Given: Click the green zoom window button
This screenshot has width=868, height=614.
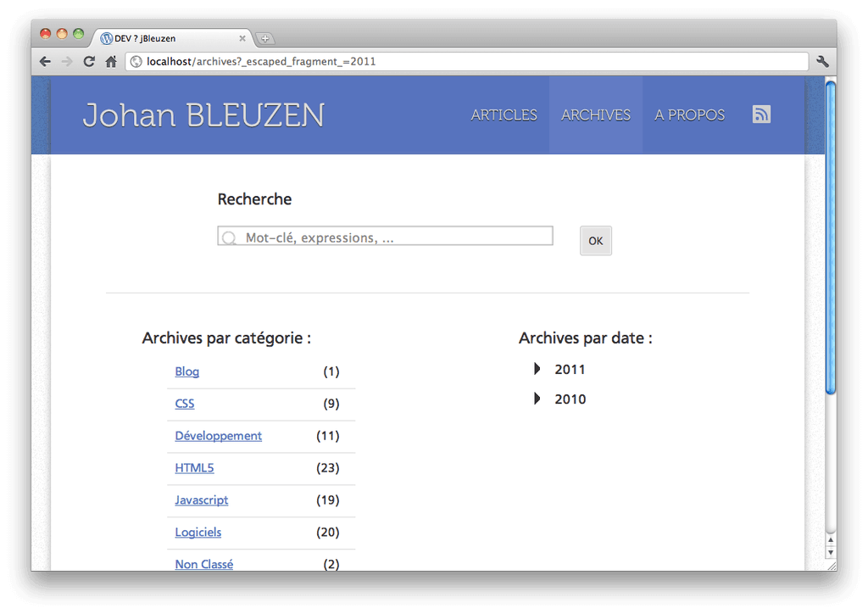Looking at the screenshot, I should point(79,34).
